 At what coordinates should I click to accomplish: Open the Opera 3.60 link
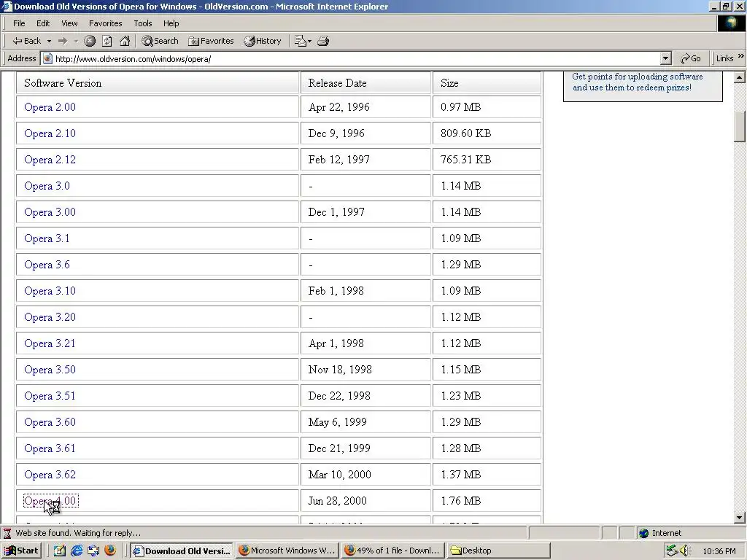coord(50,422)
